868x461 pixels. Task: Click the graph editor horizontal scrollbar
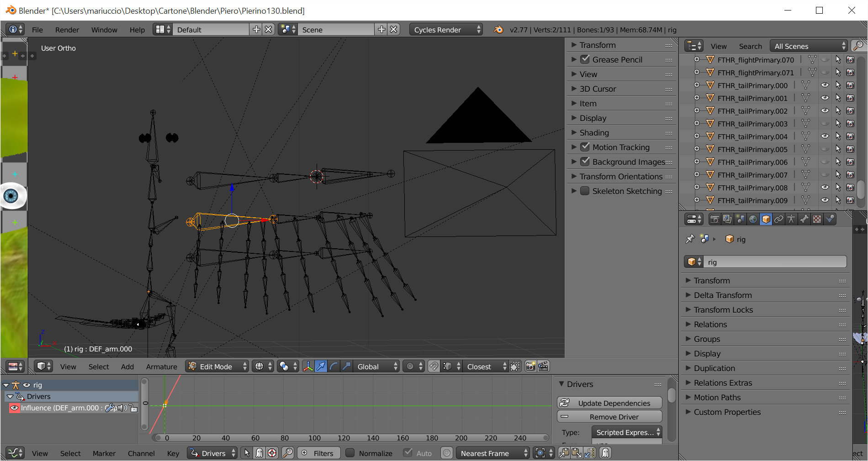click(x=350, y=438)
